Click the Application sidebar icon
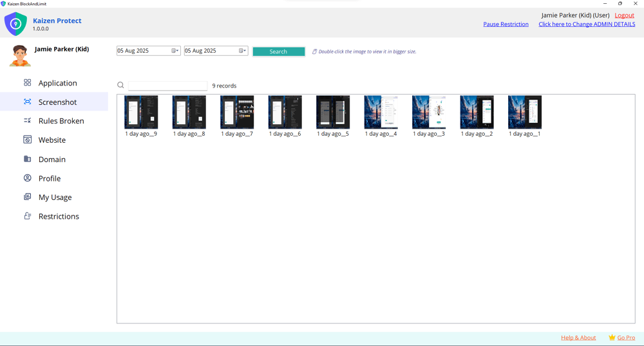 (x=27, y=83)
